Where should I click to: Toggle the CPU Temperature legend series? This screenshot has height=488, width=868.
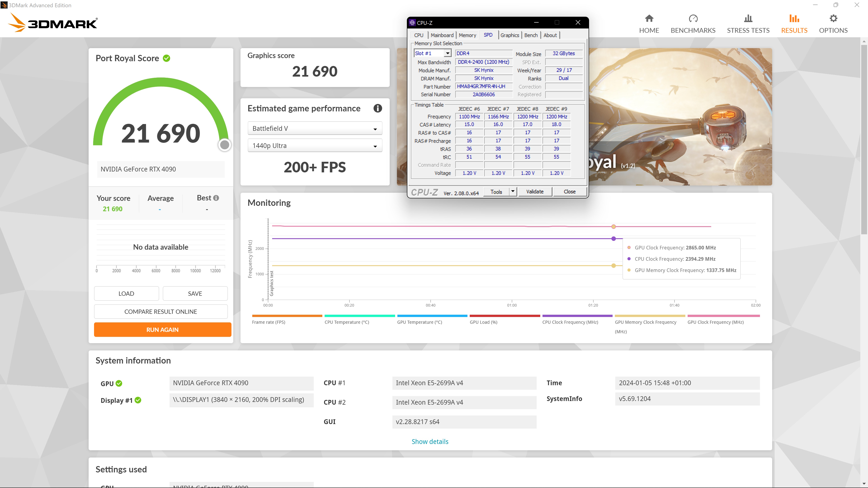[x=347, y=322]
